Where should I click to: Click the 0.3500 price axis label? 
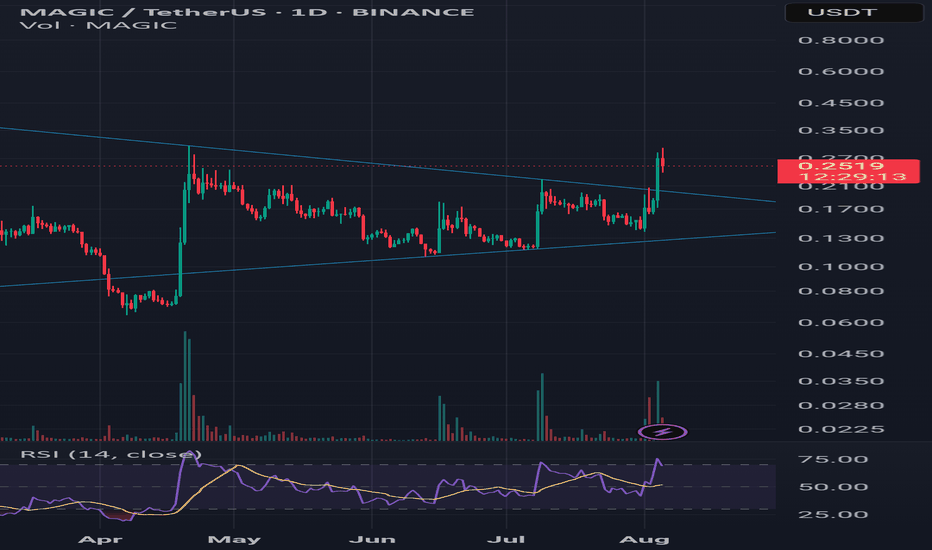pyautogui.click(x=840, y=130)
